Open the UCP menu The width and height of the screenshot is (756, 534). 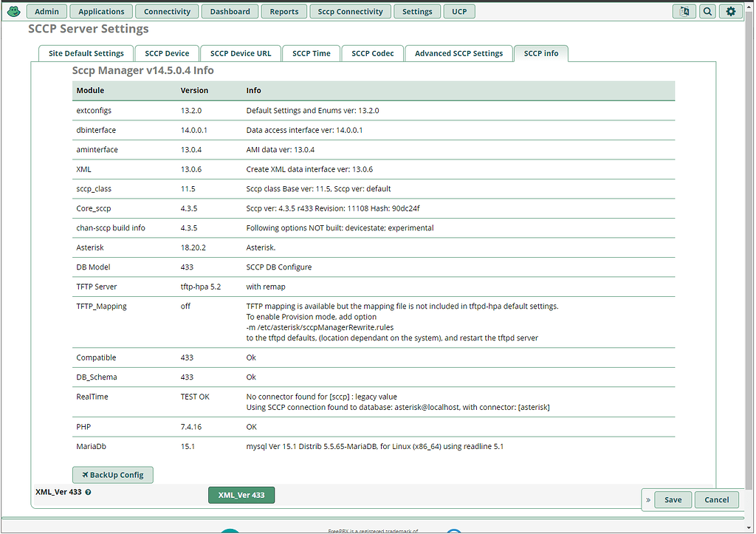pyautogui.click(x=458, y=11)
